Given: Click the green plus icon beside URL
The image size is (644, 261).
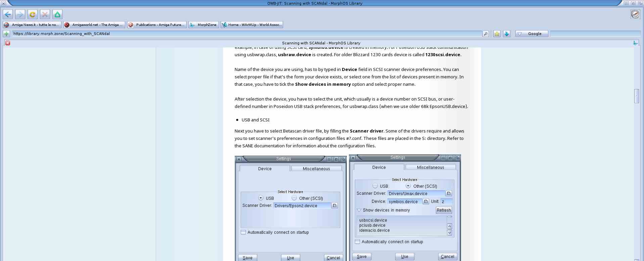Looking at the screenshot, I should (6, 34).
